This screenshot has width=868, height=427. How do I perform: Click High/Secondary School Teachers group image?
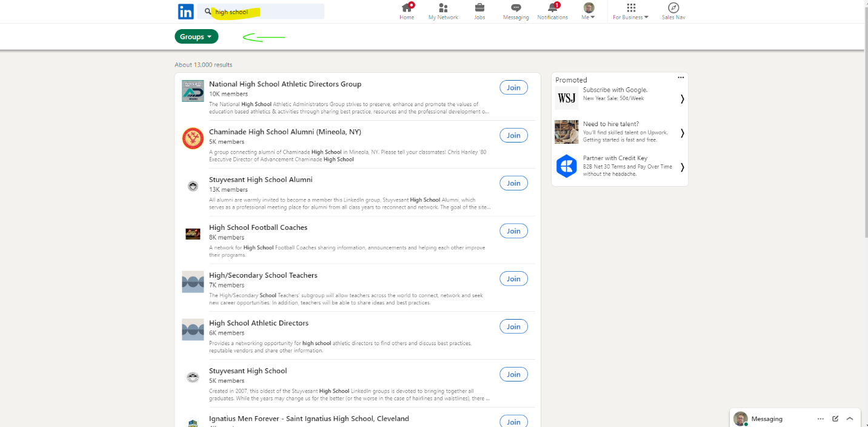193,282
